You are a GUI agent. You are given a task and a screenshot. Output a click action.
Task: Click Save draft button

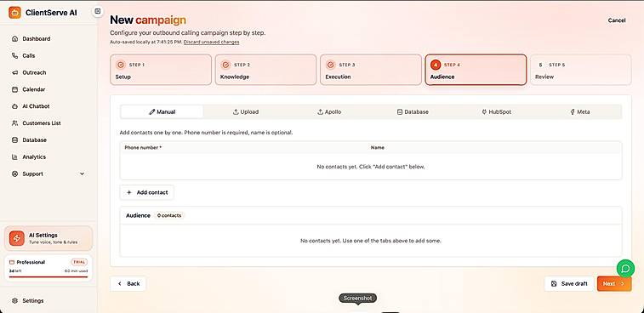pos(569,283)
